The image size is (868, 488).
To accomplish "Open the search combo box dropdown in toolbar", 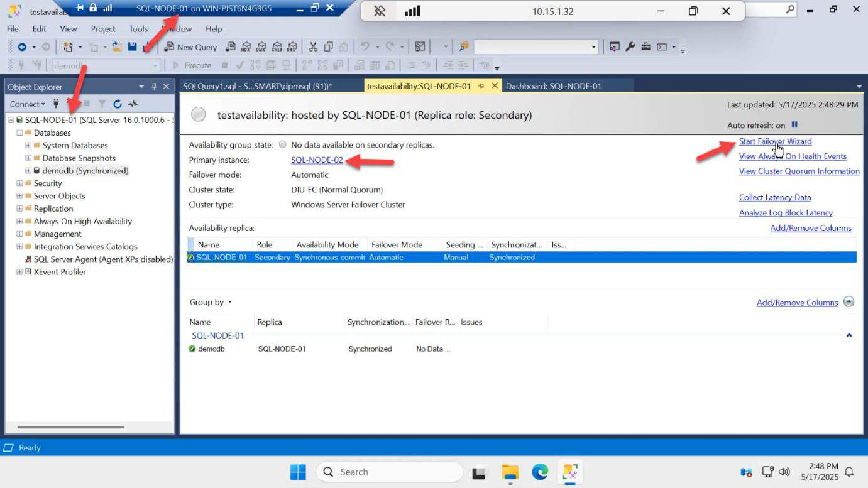I will click(x=593, y=47).
